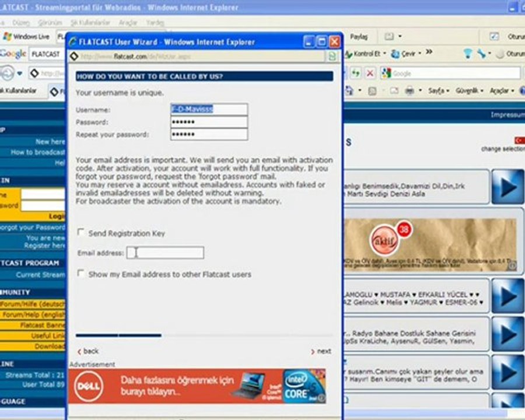The height and width of the screenshot is (420, 525).
Task: Click the Username field with F-D-Mavisss
Action: coord(209,109)
